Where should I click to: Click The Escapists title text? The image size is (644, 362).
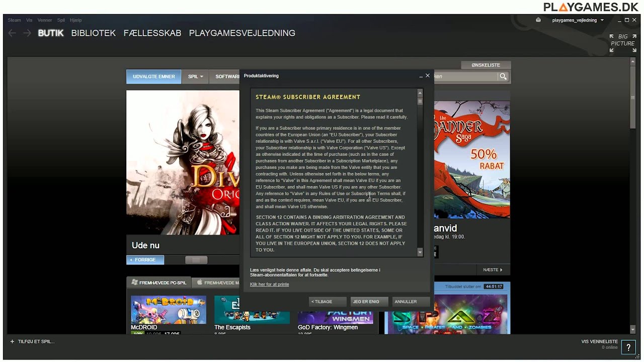[x=232, y=327]
